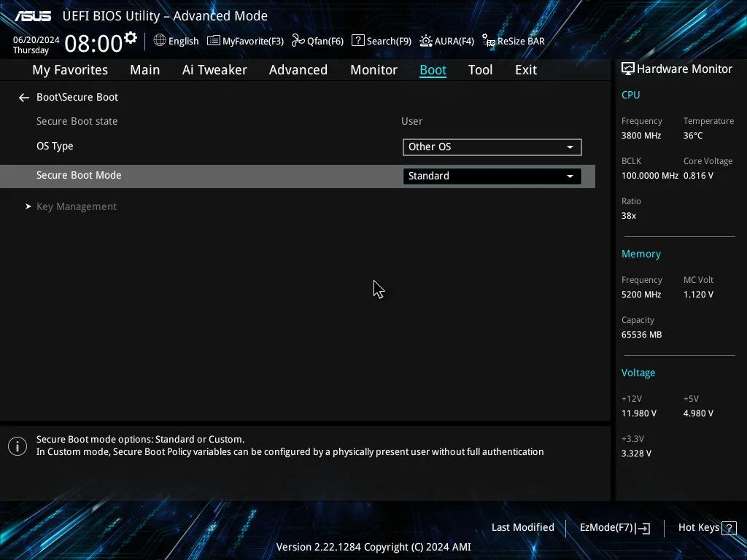The width and height of the screenshot is (747, 560).
Task: Open Key Management submenu text
Action: click(x=77, y=206)
